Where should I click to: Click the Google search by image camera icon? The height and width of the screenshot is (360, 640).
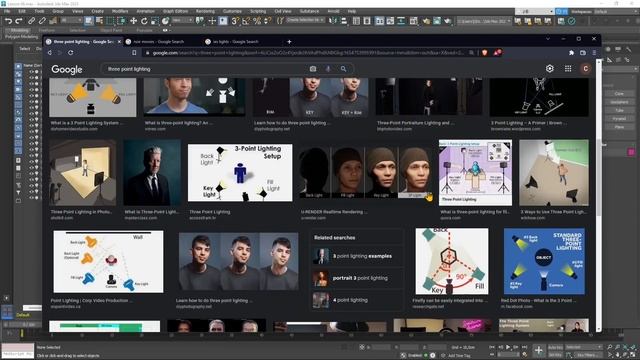pyautogui.click(x=313, y=69)
